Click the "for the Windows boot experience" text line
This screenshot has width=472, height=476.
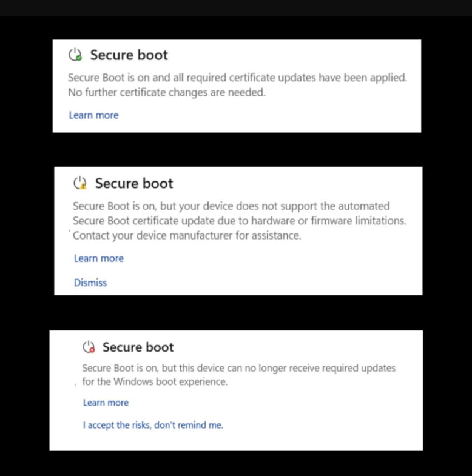coord(155,382)
